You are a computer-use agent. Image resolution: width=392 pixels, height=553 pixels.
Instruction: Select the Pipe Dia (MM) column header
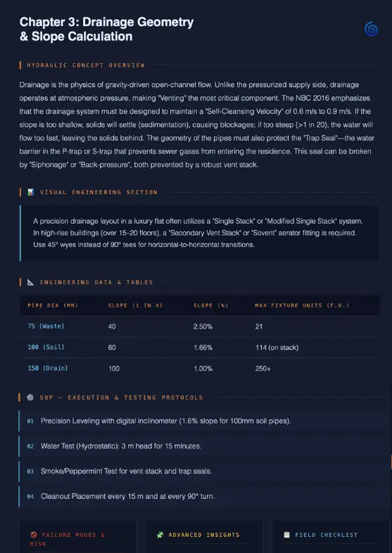(53, 305)
